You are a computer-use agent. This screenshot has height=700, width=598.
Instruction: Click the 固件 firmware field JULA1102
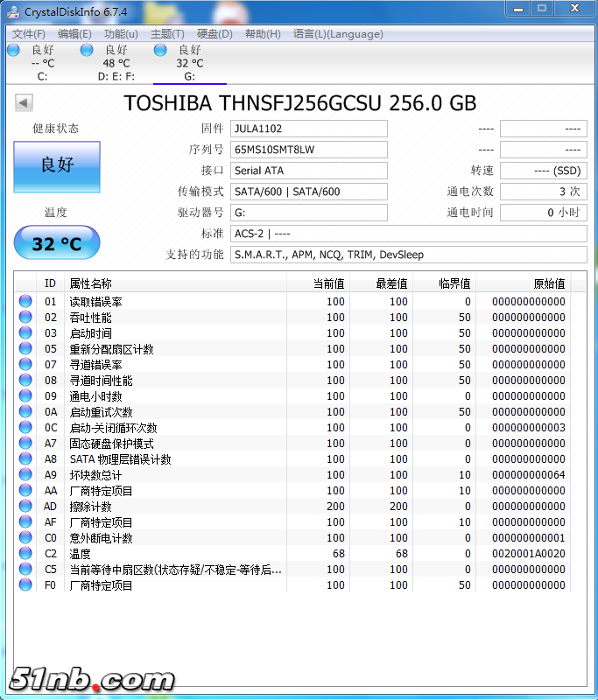click(308, 129)
